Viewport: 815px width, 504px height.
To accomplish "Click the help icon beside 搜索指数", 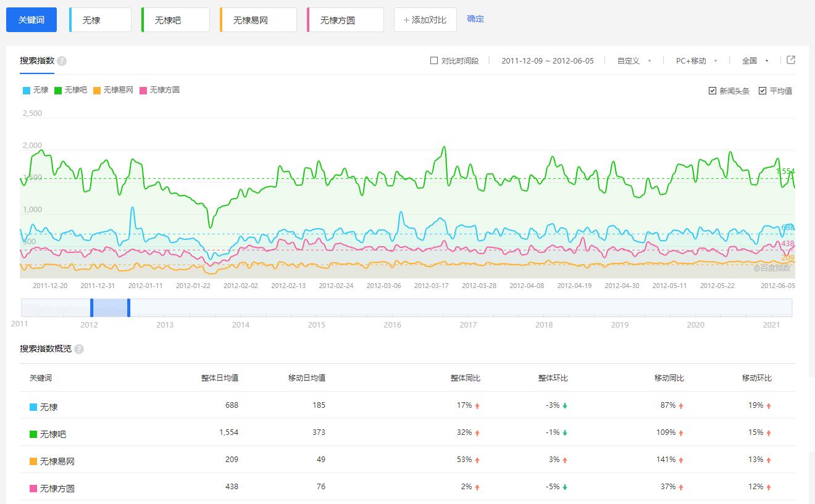I will point(62,61).
